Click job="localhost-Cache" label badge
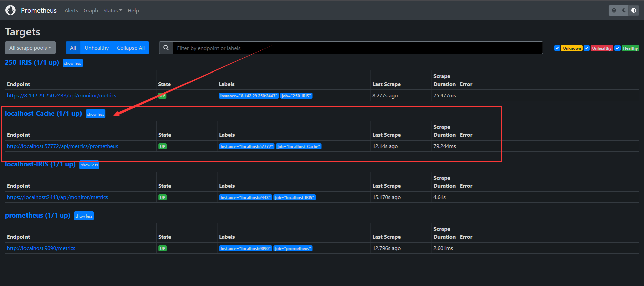Image resolution: width=644 pixels, height=286 pixels. click(299, 147)
